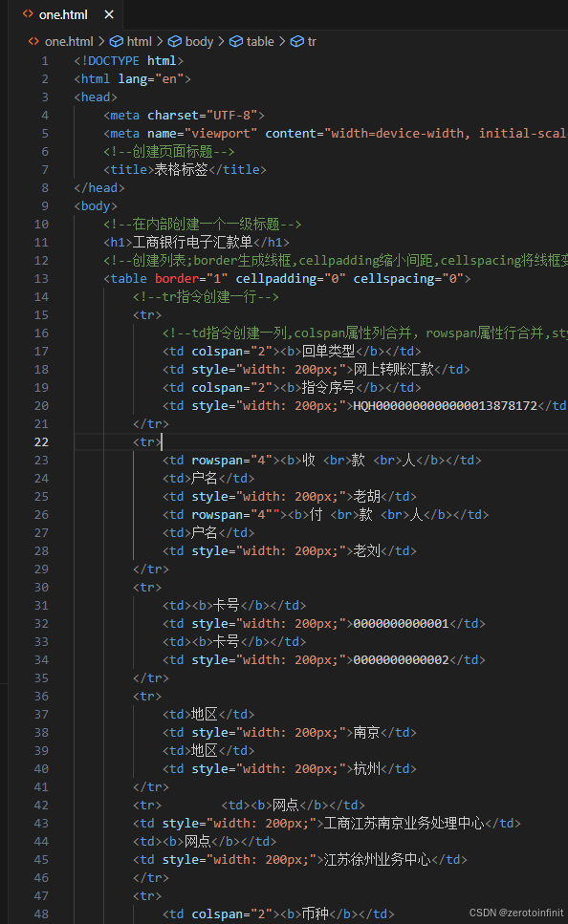Click the rowspan td with 付 款 人
Viewport: 568px width, 924px height.
click(x=325, y=515)
